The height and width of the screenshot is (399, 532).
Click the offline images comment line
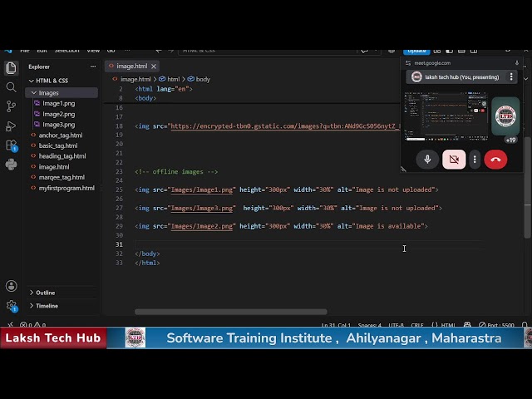176,172
